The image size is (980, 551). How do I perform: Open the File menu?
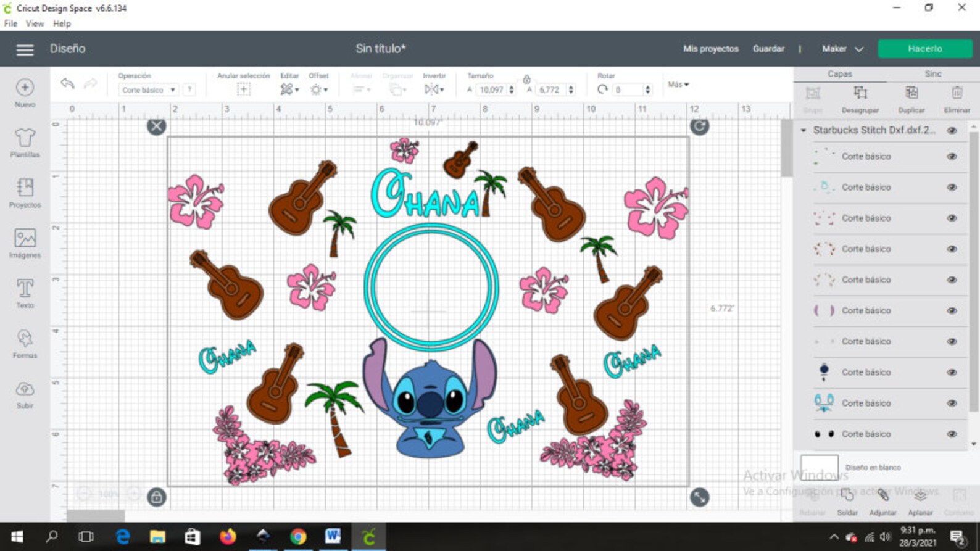click(x=10, y=23)
